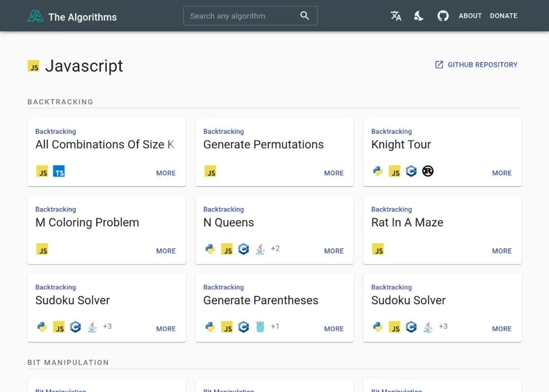Pick C++ icon on N Queens card
549x392 pixels.
243,249
